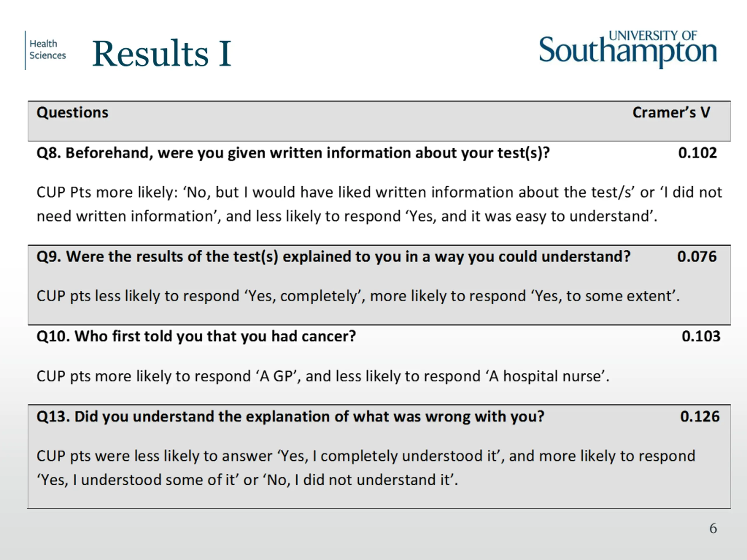Click the 0.126 Cramer's V value
The height and width of the screenshot is (560, 747).
pos(700,417)
